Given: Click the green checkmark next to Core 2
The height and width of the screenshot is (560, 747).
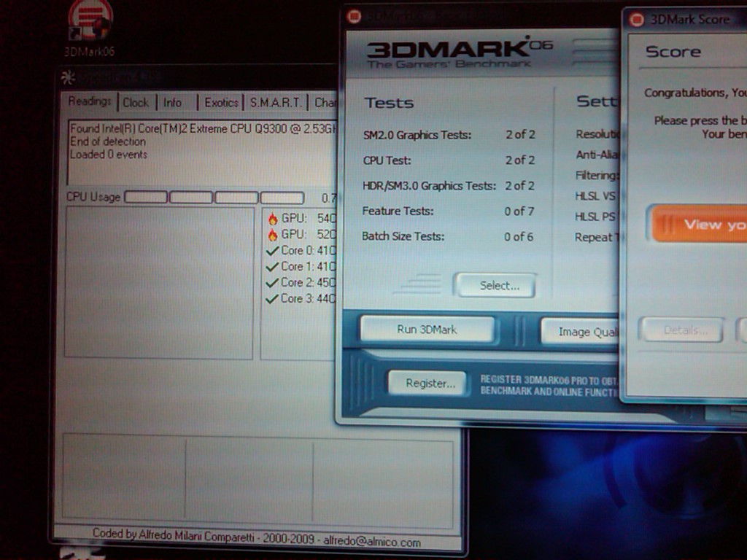Looking at the screenshot, I should point(272,284).
